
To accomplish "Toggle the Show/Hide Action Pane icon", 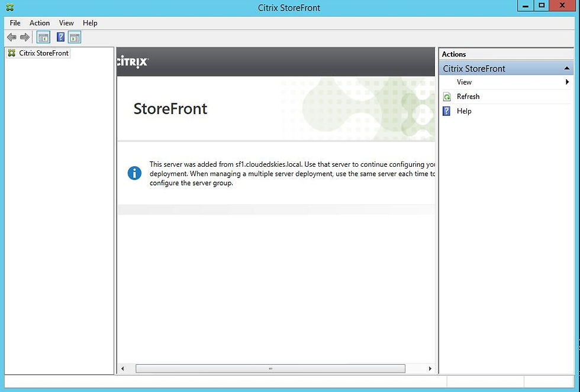I will (x=75, y=37).
